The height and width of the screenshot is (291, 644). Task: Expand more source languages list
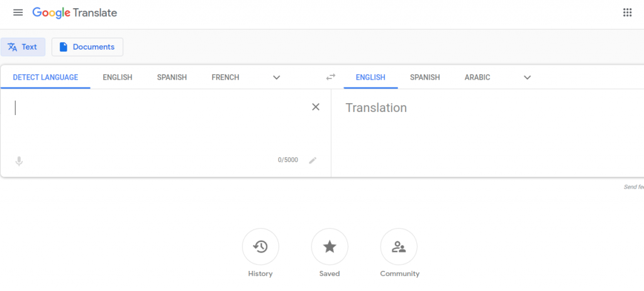[x=277, y=77]
